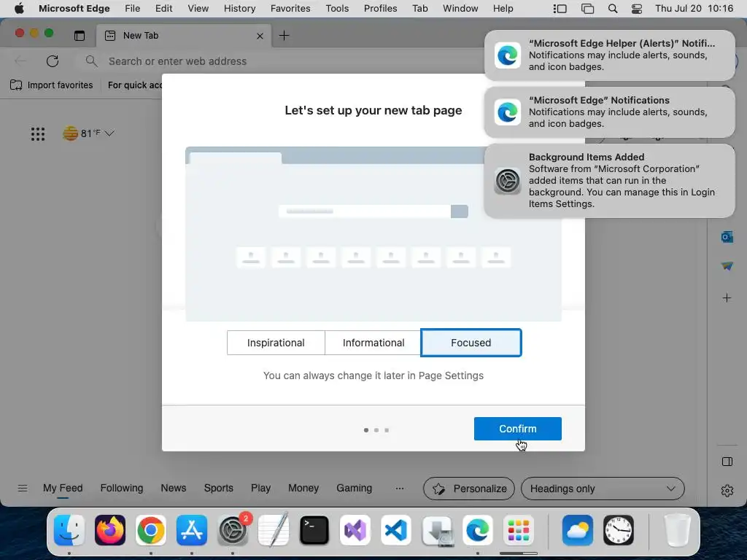Open the Microsoft Edge Notifications banner
Screen dimensions: 747x560
609,112
